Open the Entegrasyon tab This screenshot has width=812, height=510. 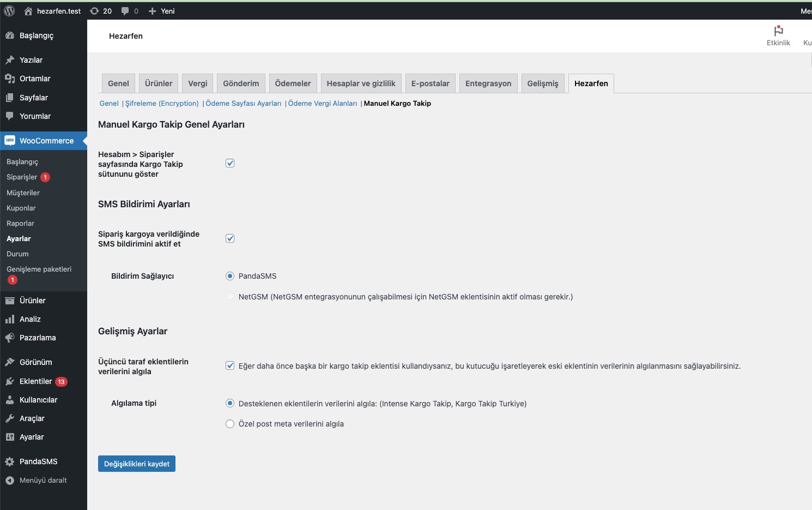[488, 83]
